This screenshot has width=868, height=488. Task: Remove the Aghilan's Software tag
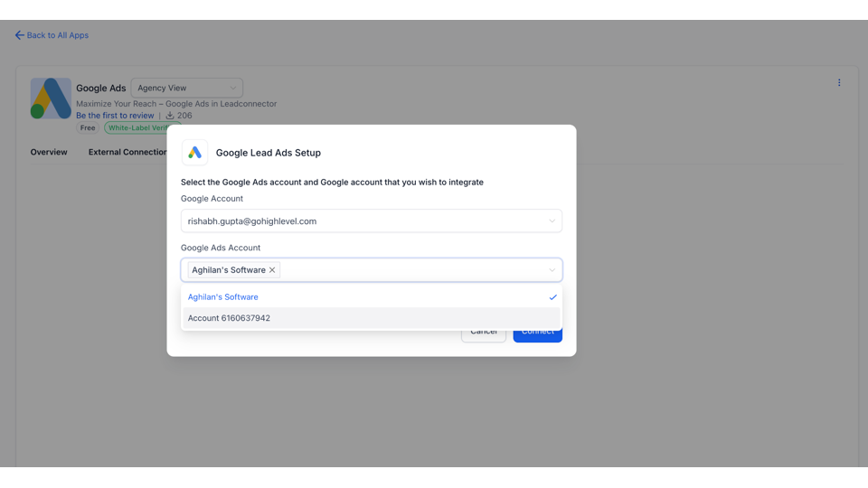[272, 270]
